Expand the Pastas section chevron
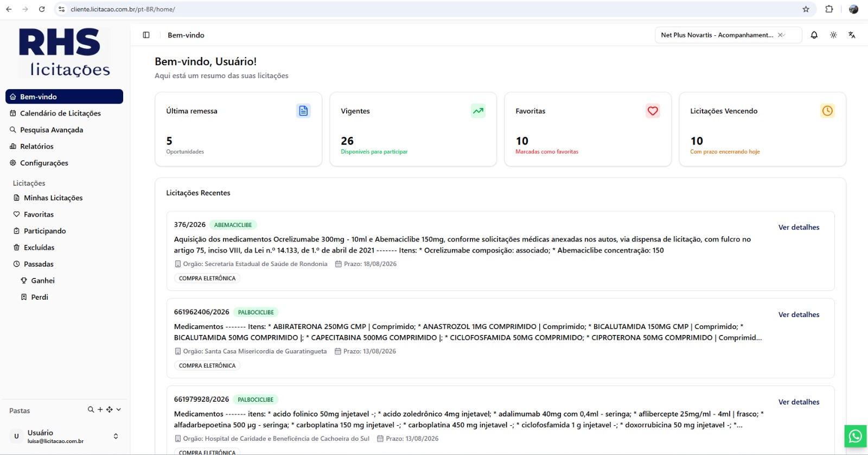The width and height of the screenshot is (868, 455). point(118,409)
